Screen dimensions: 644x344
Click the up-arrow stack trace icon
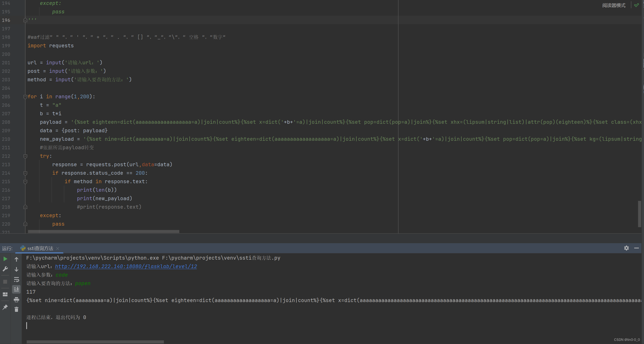(16, 259)
